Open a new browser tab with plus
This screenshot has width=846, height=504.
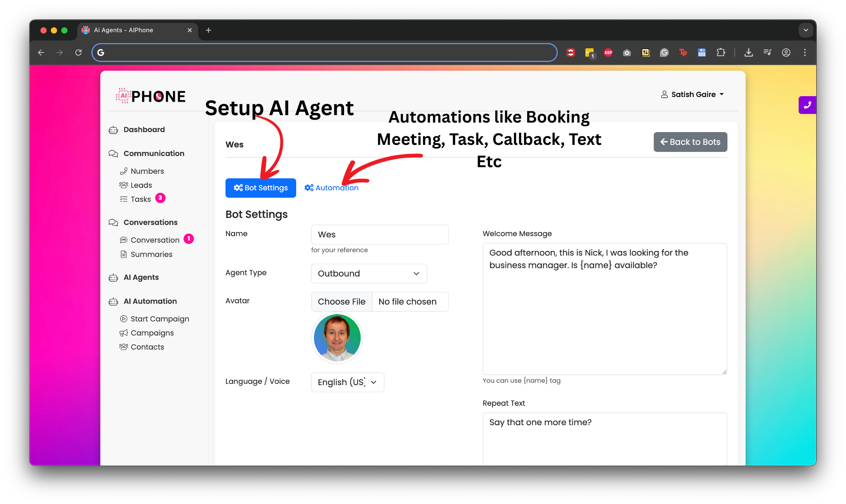pos(209,30)
